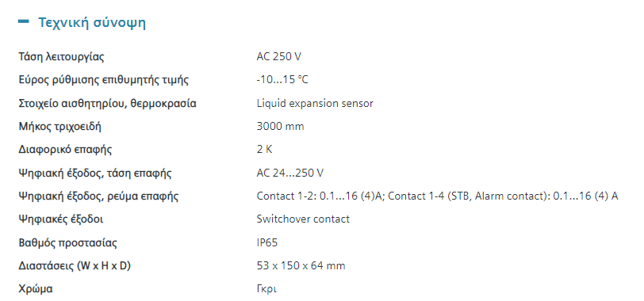
Task: Click the Liquid expansion sensor value
Action: pyautogui.click(x=315, y=103)
